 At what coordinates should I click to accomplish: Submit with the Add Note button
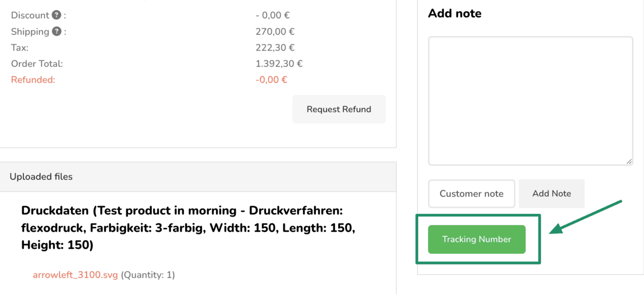click(552, 194)
